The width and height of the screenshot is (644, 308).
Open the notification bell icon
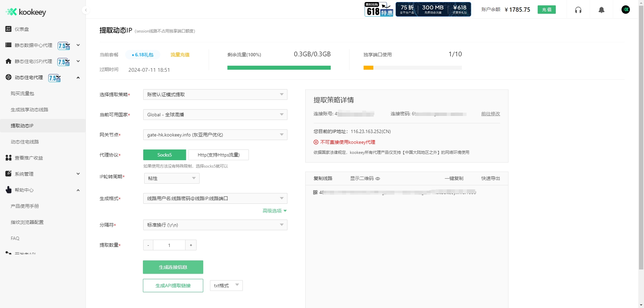[601, 10]
